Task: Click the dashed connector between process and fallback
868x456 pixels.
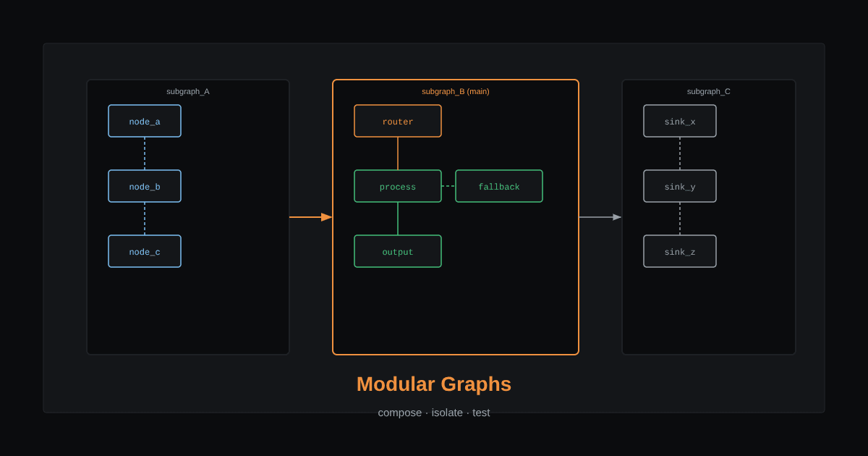Action: tap(448, 186)
